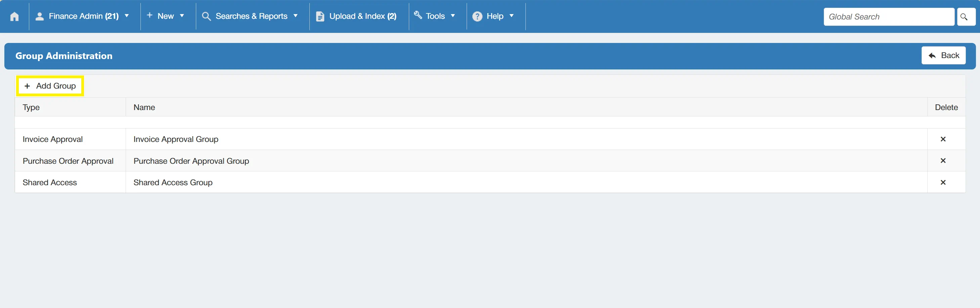Expand the New menu dropdown arrow
980x308 pixels.
pyautogui.click(x=182, y=16)
